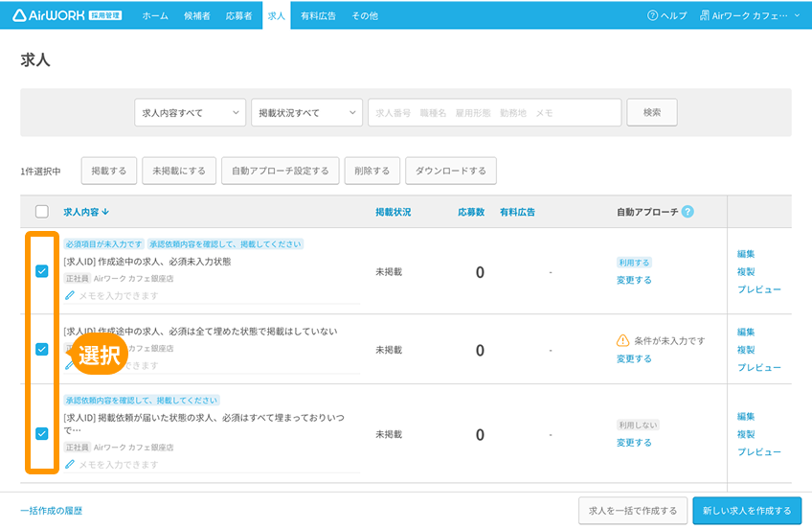812x529 pixels.
Task: Select the 求人 tab
Action: [277, 15]
